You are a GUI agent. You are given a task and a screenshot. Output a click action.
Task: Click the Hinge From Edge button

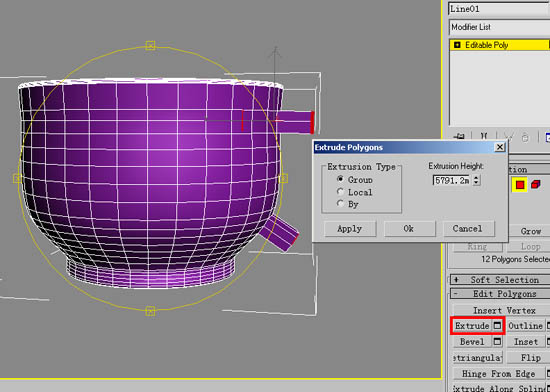click(x=498, y=374)
